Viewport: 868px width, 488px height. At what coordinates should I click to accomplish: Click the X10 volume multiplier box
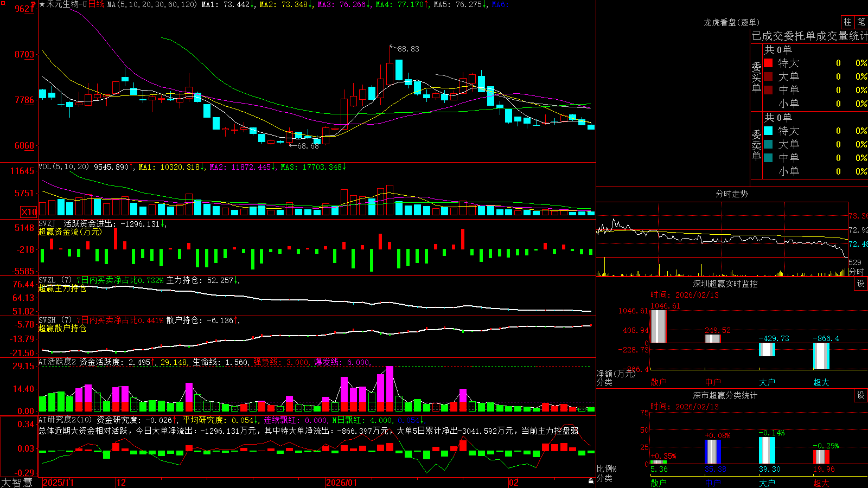coord(29,212)
